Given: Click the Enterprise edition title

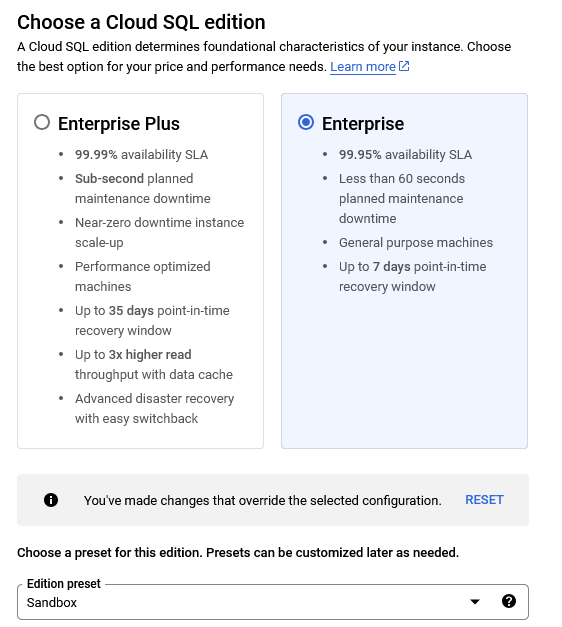Looking at the screenshot, I should [363, 124].
